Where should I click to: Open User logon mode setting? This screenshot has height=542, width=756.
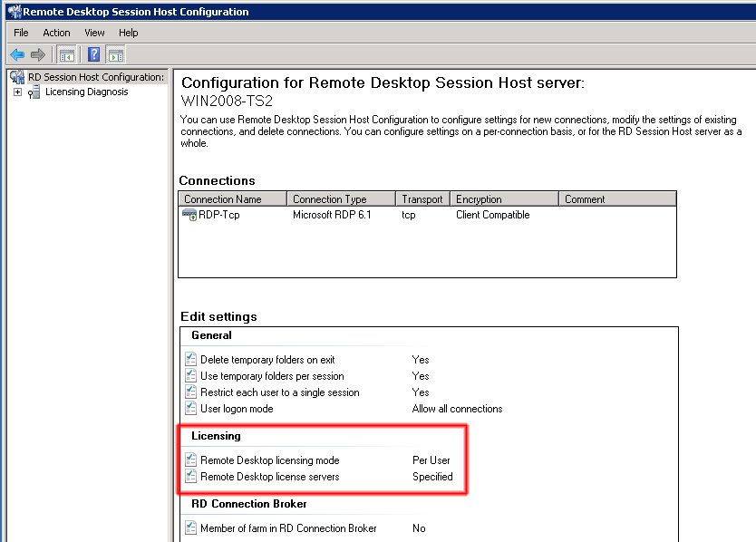(237, 409)
